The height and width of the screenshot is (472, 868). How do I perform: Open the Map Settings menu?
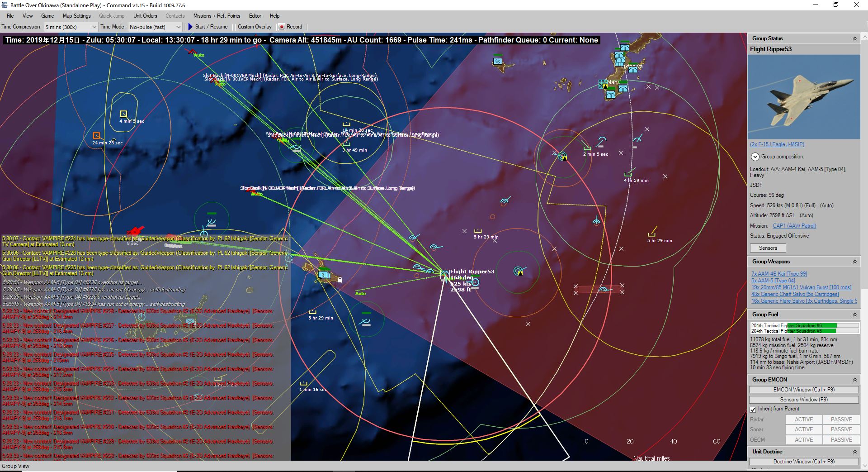click(76, 16)
